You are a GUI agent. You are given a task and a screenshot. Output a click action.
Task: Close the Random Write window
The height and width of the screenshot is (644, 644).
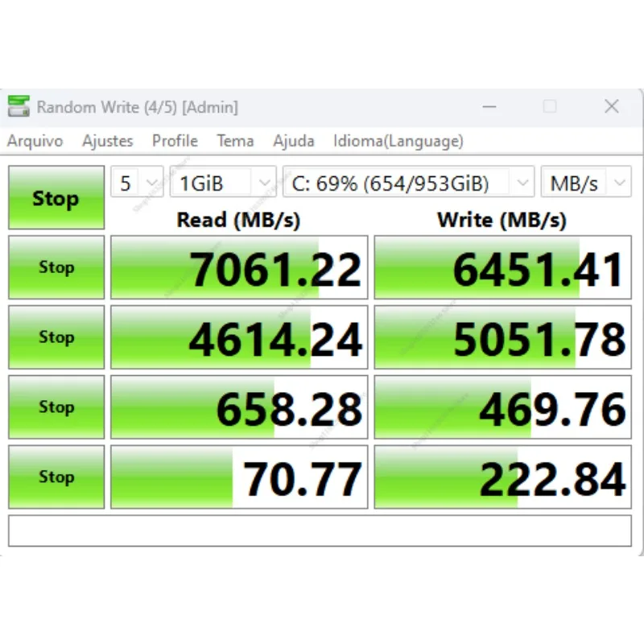click(x=612, y=107)
